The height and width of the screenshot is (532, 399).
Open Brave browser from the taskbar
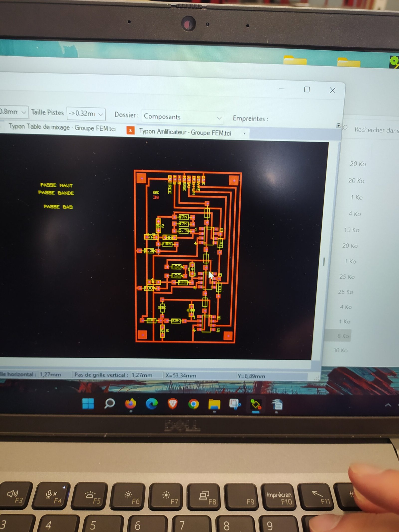coord(173,404)
